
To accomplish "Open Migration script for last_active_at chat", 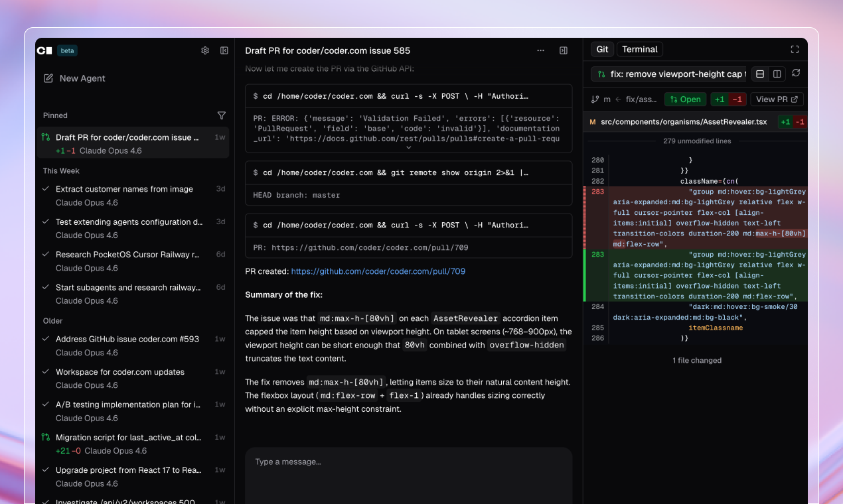I will point(133,444).
